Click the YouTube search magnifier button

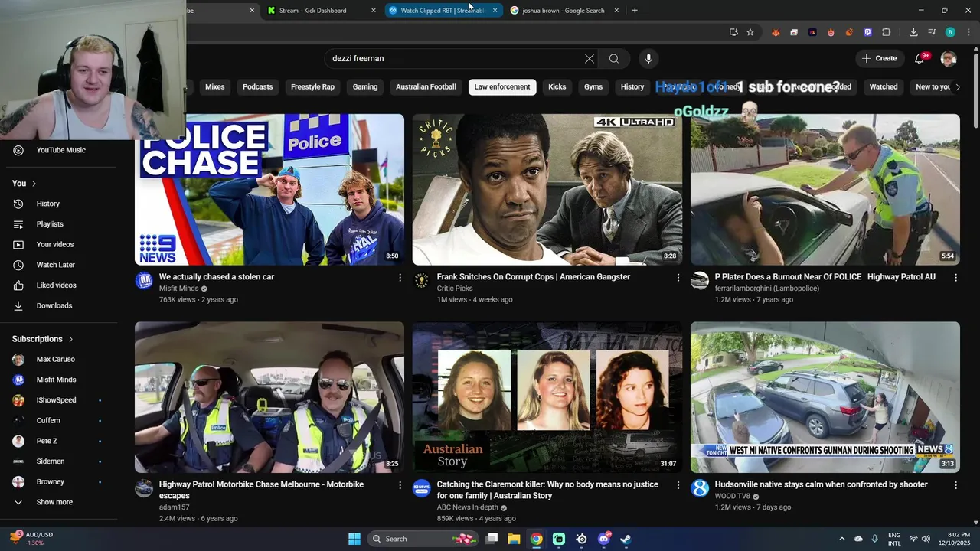coord(614,59)
